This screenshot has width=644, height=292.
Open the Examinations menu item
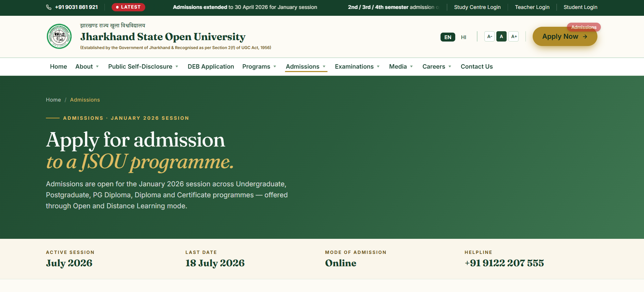pyautogui.click(x=354, y=67)
